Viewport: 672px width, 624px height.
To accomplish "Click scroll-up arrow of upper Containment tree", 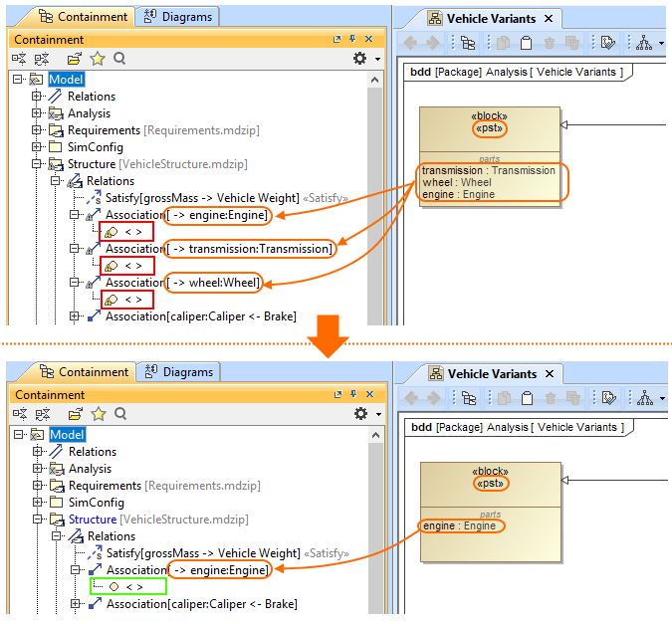I will click(x=375, y=80).
